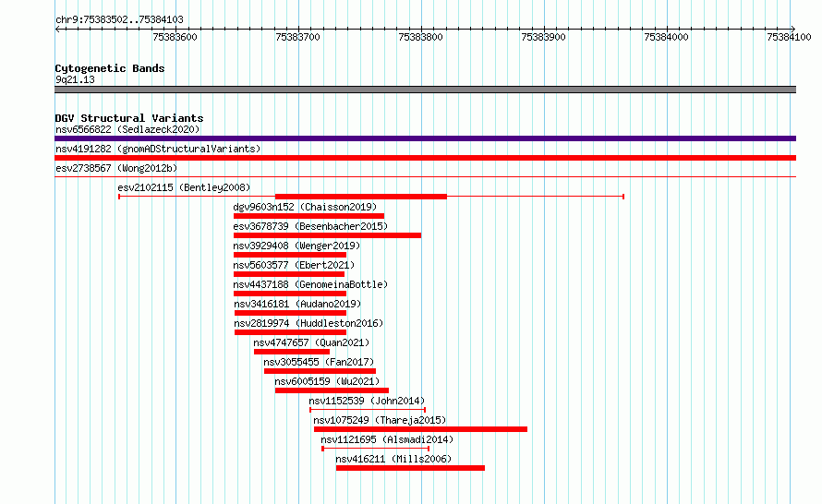Select the nsv2819974 variant bar
This screenshot has width=822, height=504.
pos(290,332)
